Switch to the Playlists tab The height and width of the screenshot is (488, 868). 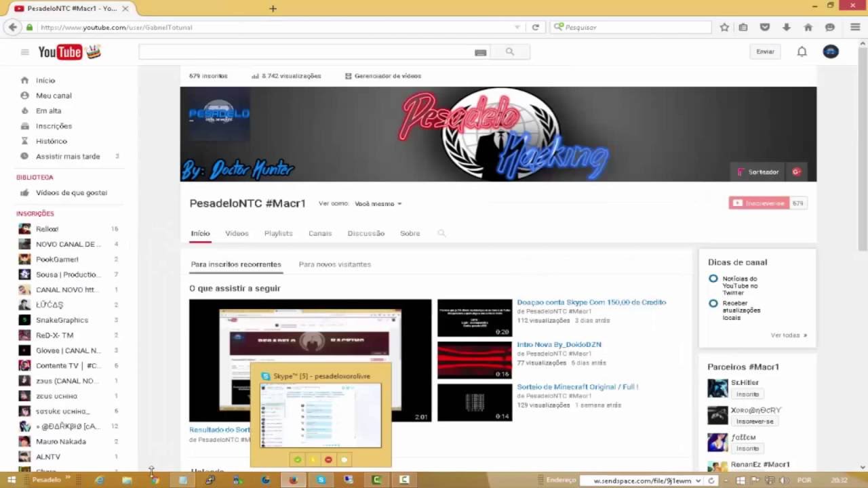278,233
